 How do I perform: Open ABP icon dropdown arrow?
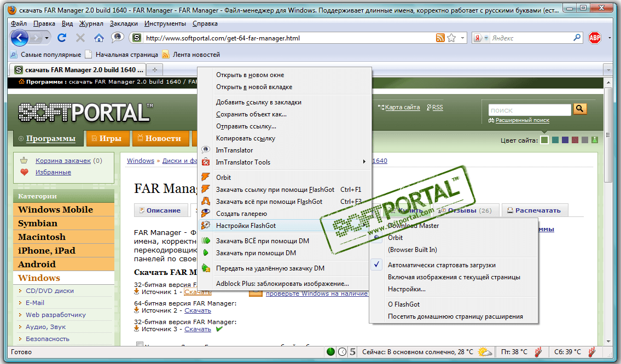[x=610, y=38]
